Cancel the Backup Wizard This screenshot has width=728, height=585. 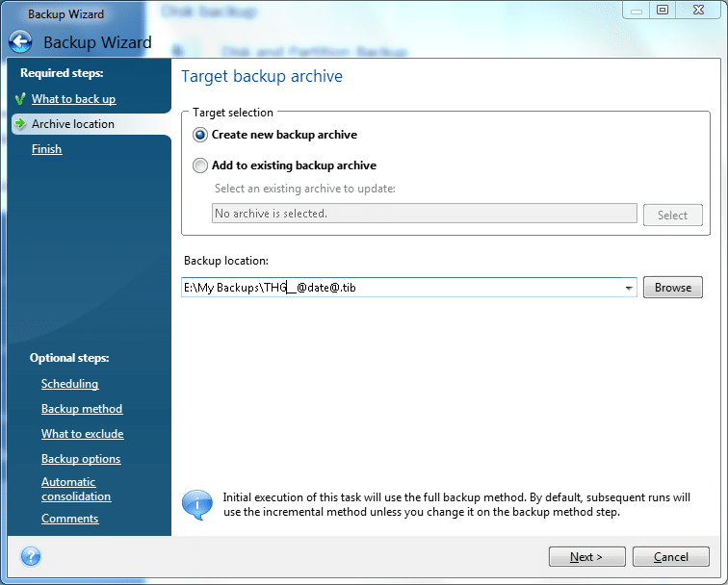click(671, 557)
